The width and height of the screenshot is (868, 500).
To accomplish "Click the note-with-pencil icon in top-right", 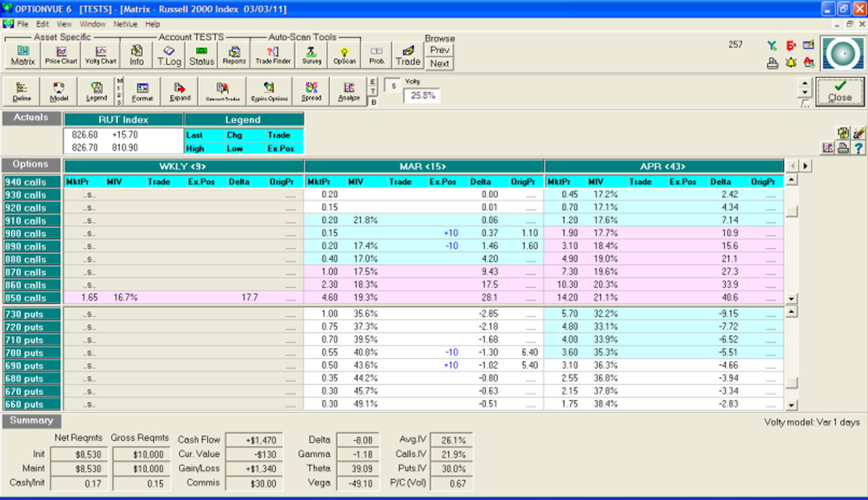I will [808, 46].
